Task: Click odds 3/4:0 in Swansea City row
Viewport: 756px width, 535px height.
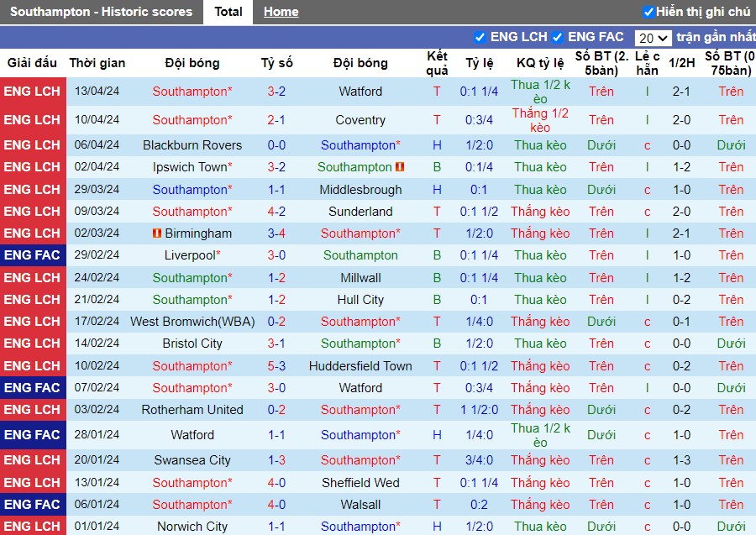Action: [480, 459]
